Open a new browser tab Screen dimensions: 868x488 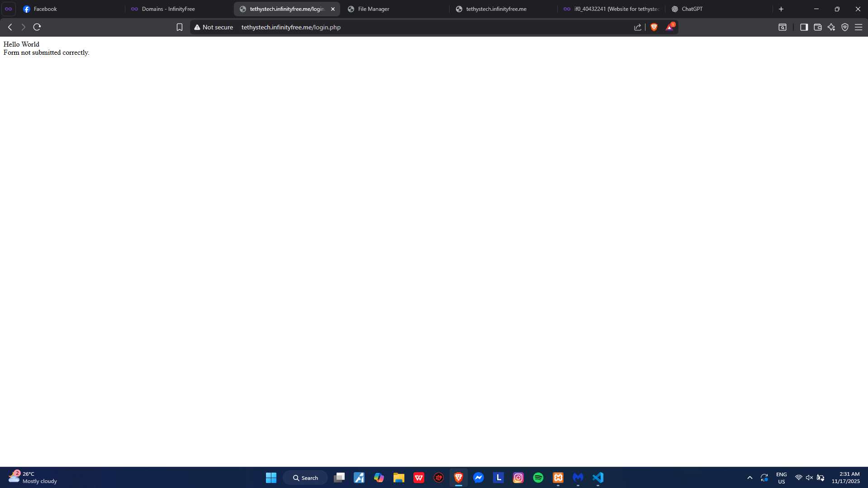[781, 9]
